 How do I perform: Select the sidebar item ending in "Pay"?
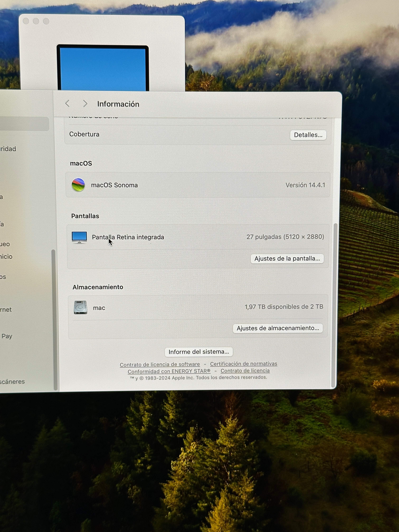click(x=7, y=336)
